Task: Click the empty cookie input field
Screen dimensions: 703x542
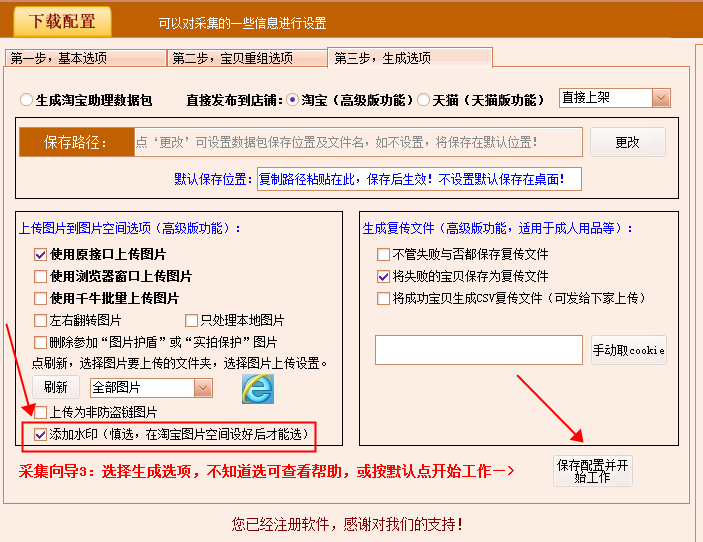Action: tap(479, 350)
